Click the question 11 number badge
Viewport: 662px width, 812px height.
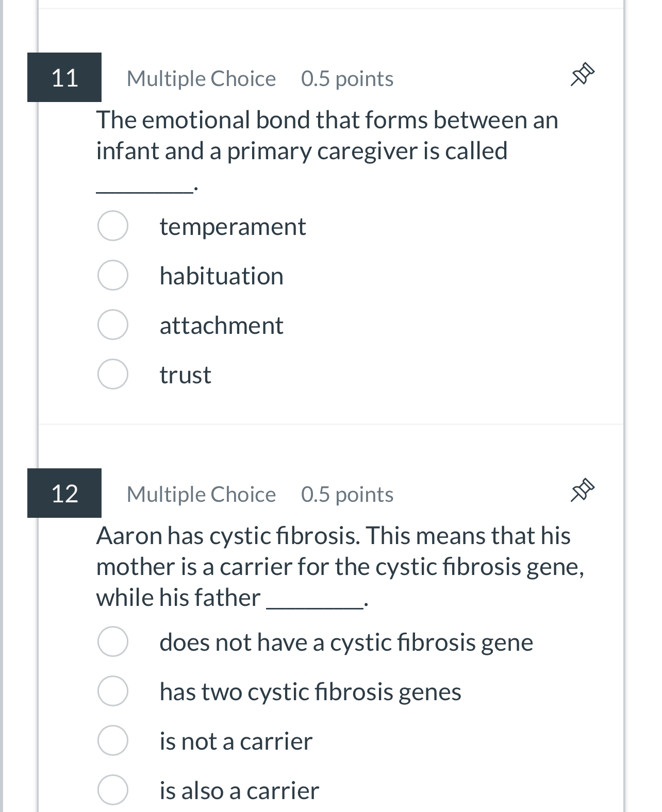click(64, 78)
